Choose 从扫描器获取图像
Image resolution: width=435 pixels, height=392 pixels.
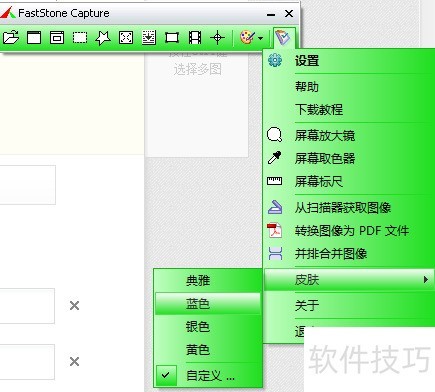tap(349, 208)
